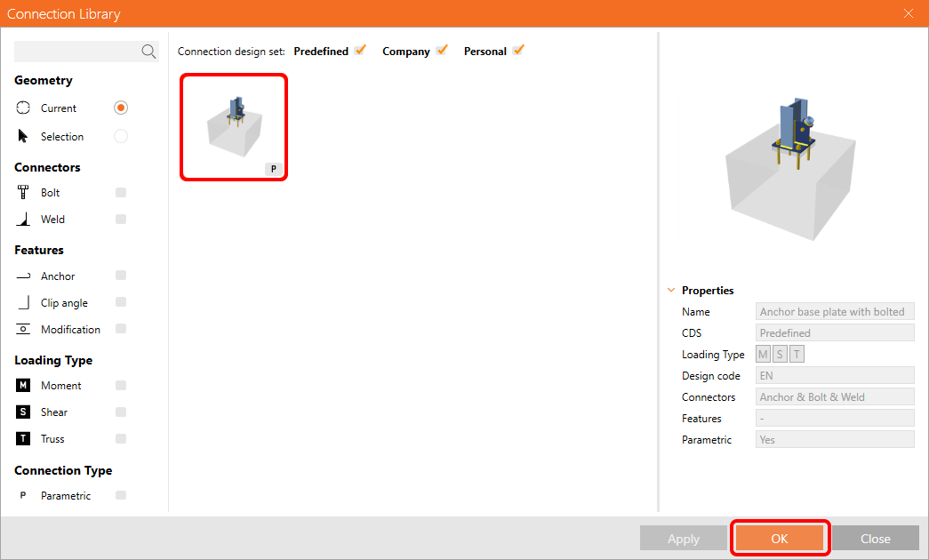Uncheck the Predefined design set
929x560 pixels.
(x=360, y=51)
